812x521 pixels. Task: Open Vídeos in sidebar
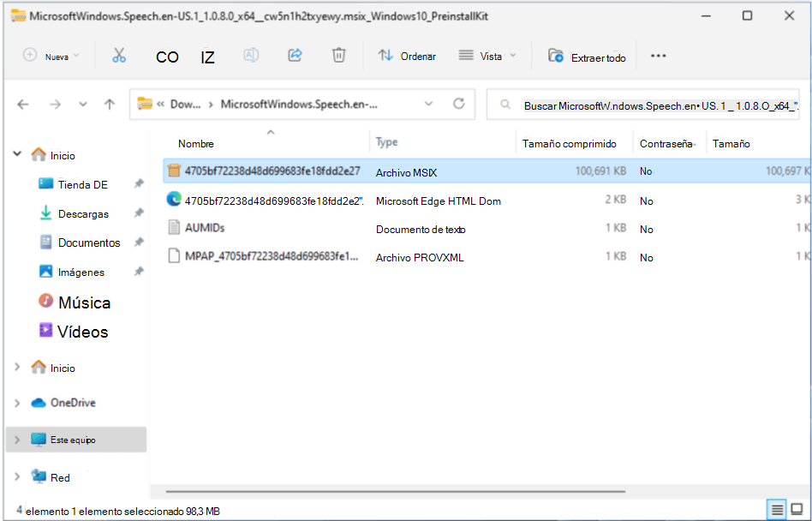(x=83, y=332)
